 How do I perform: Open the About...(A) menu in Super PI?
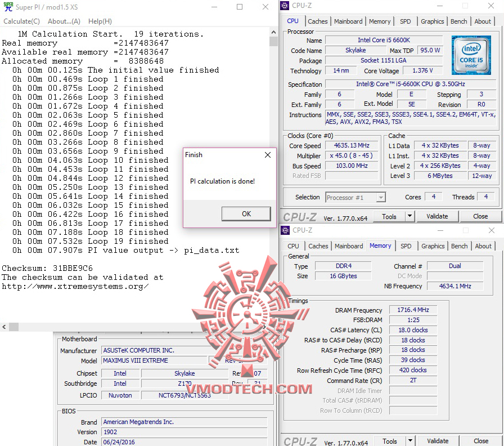(64, 21)
